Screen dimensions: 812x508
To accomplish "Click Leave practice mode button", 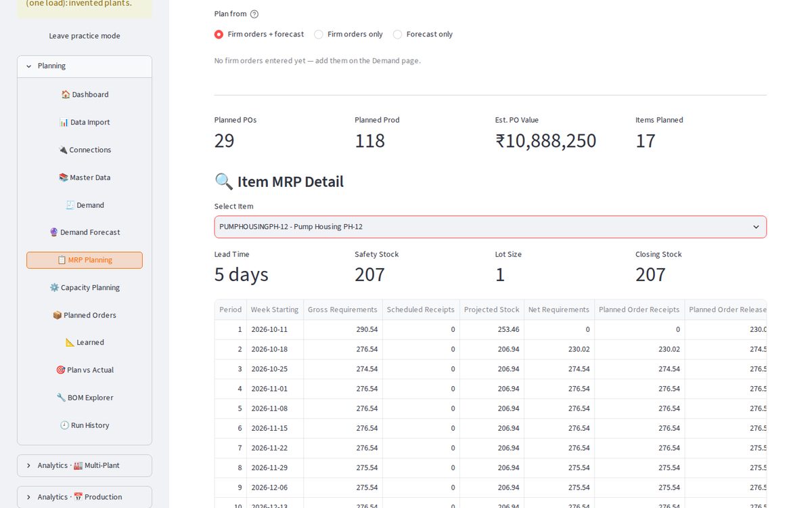I will (85, 36).
